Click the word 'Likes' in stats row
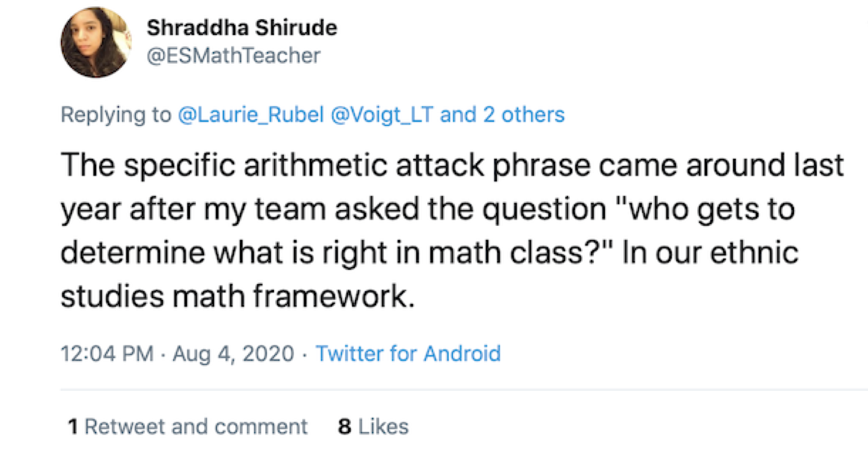 (384, 426)
